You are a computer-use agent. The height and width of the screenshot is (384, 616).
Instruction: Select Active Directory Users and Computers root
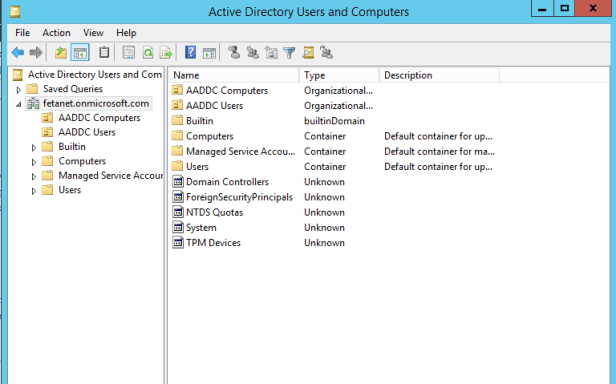[95, 74]
